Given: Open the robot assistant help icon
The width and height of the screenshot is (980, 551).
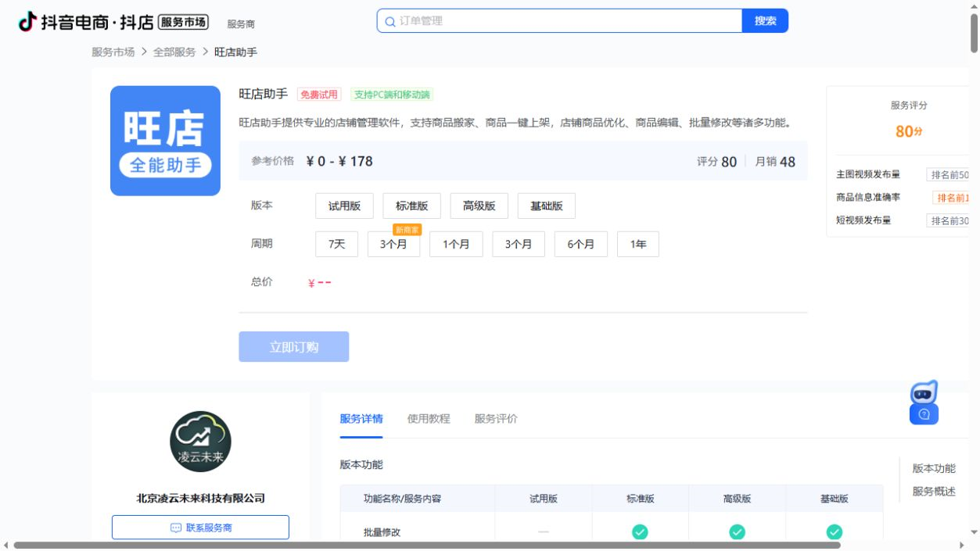Looking at the screenshot, I should (924, 403).
